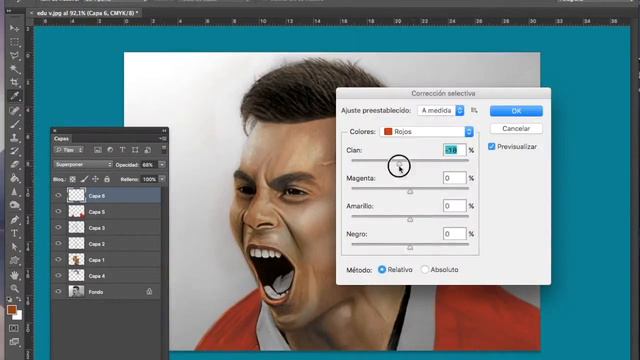
Task: Toggle Quick Mask mode icon
Action: pos(14,328)
